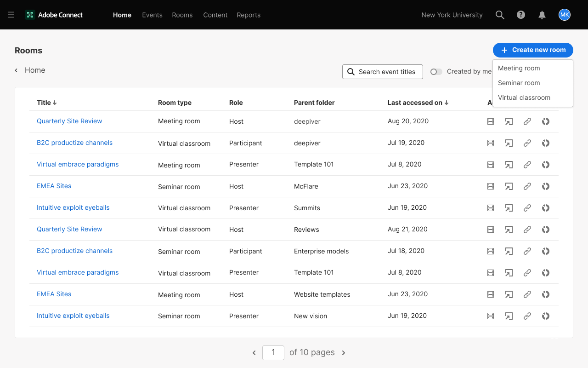Viewport: 588px width, 368px height.
Task: Click the New vision parent folder cell
Action: (311, 316)
